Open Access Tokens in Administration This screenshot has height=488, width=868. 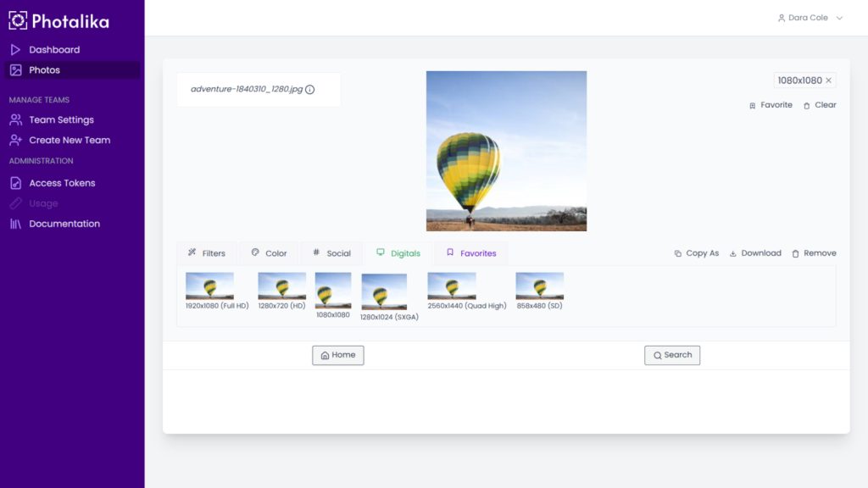click(62, 183)
